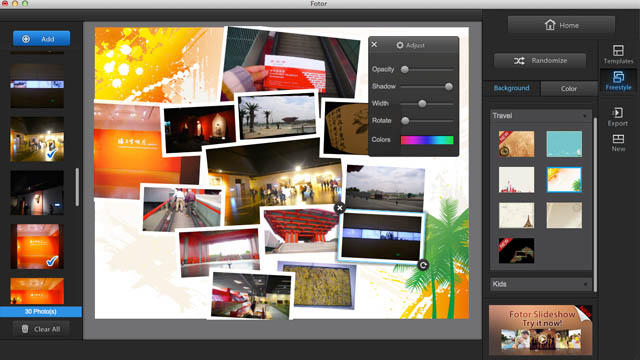Select the bottom red-counter lobby collage photo
The image size is (640, 360).
(251, 296)
